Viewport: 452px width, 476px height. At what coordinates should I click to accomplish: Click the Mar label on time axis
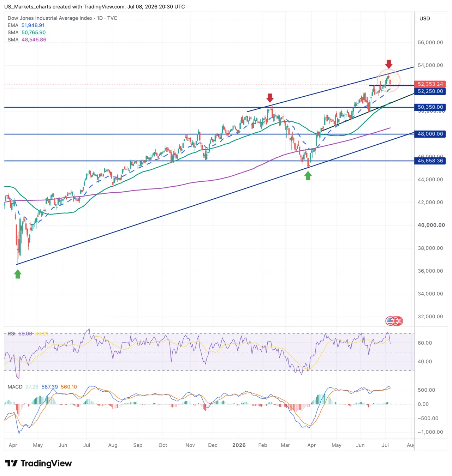[285, 445]
